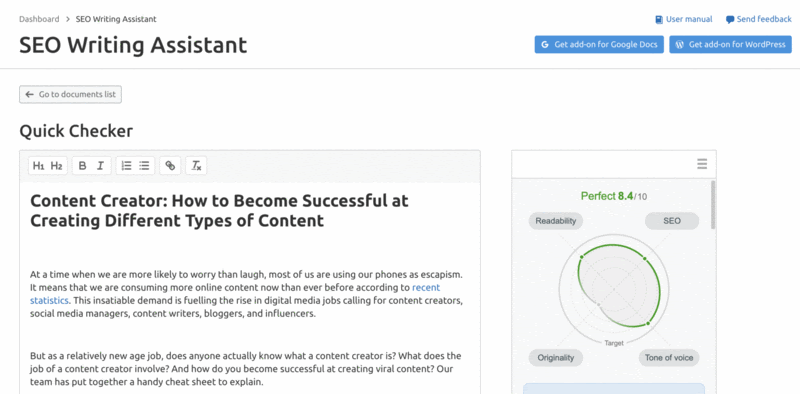
Task: Go to documents list
Action: (x=70, y=94)
